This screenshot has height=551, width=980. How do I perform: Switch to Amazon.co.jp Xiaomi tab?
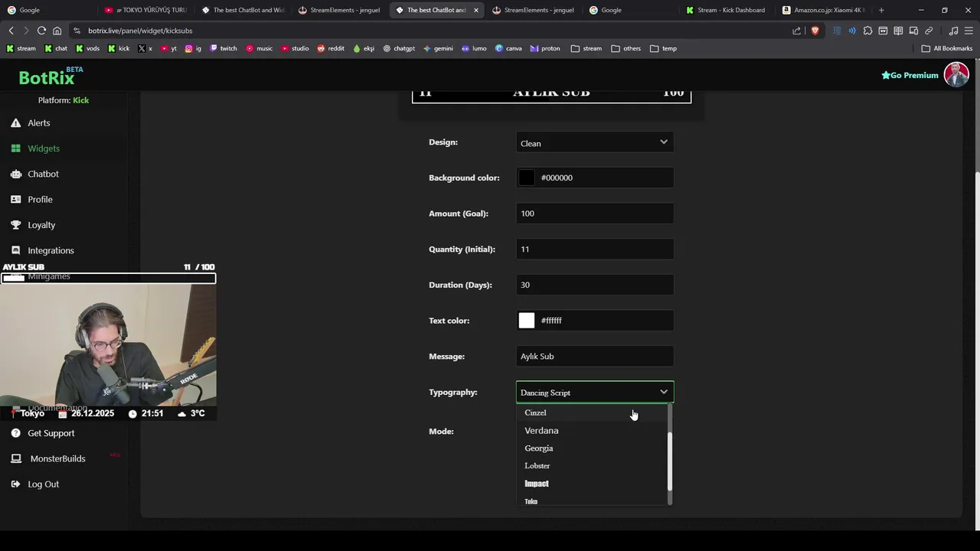824,10
